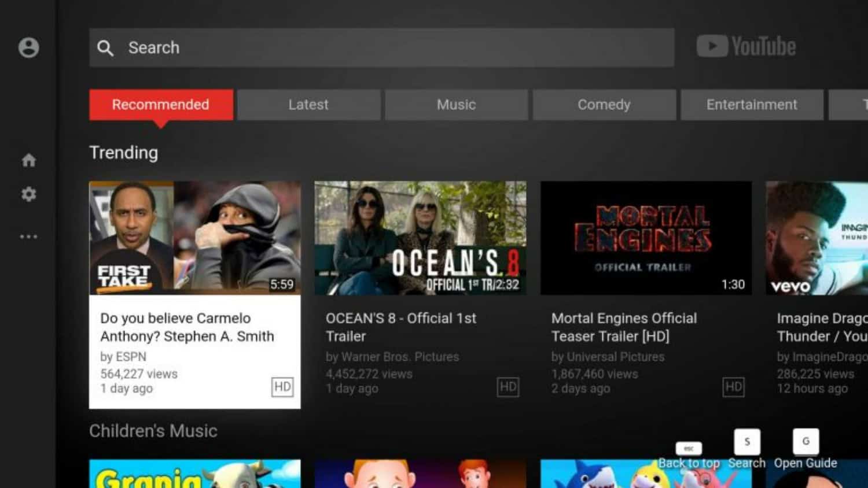Screen dimensions: 868x488
Task: Switch to the Music tab
Action: pos(456,105)
